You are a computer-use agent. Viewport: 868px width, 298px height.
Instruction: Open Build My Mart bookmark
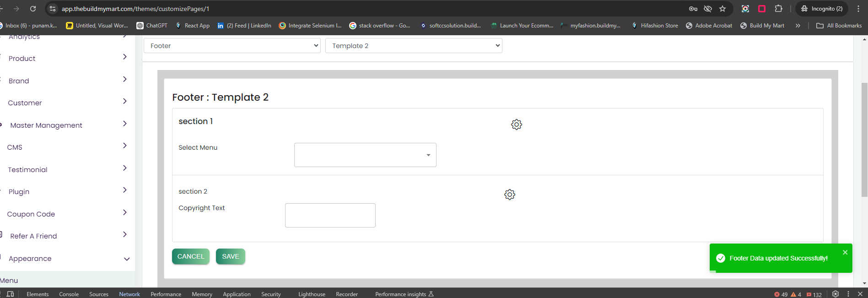(762, 26)
